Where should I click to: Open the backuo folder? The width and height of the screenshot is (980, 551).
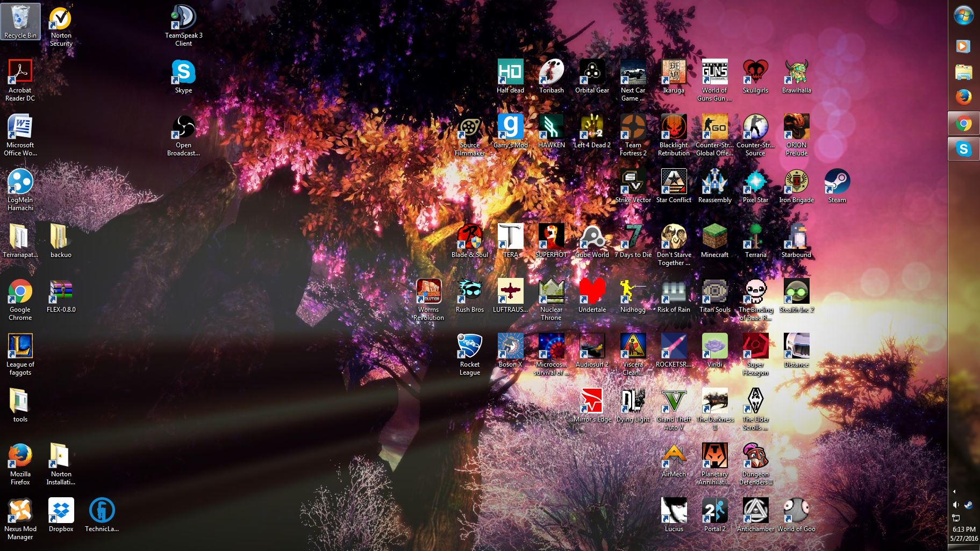pos(61,241)
